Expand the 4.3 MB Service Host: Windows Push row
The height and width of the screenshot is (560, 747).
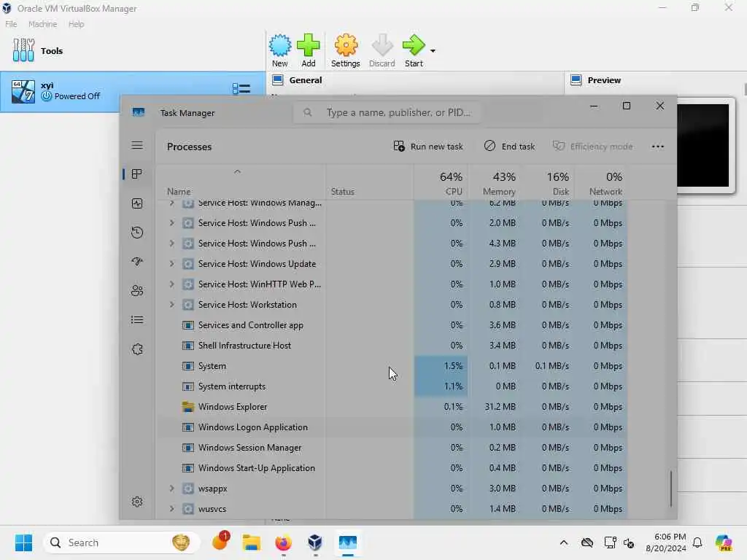(171, 243)
